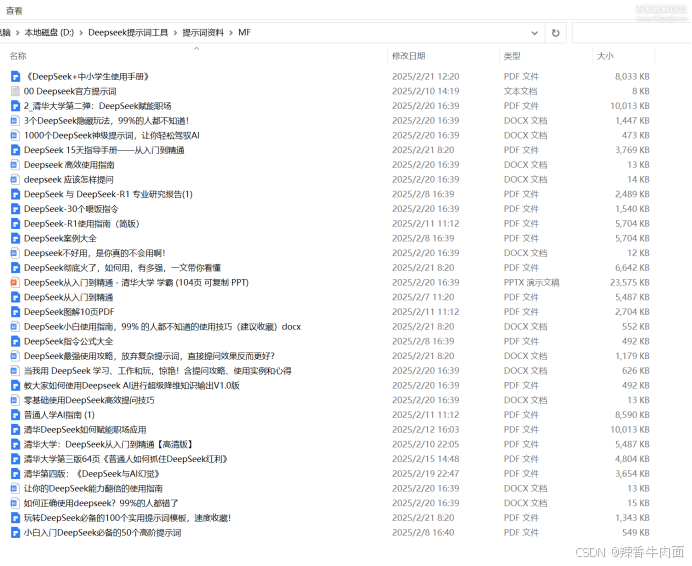Select file 清华大学第三版64页 普通人如何抓住DeepSeek红利
The height and width of the screenshot is (566, 692).
click(126, 459)
